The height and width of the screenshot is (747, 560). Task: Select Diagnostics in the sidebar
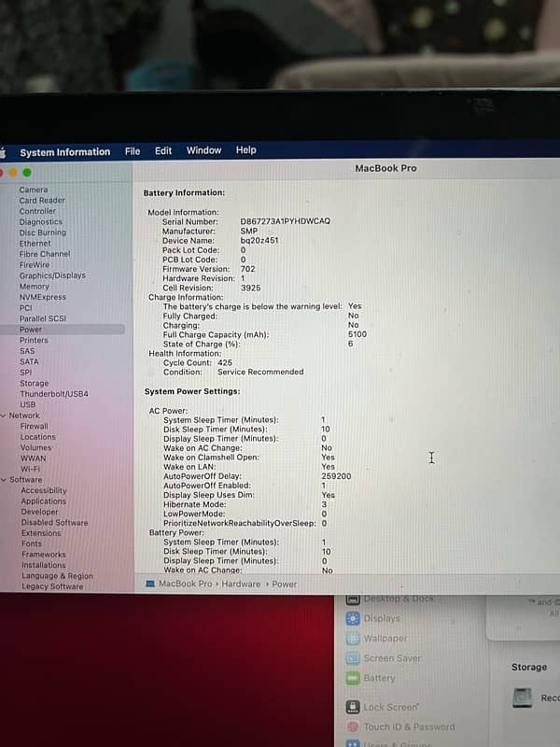pyautogui.click(x=40, y=222)
